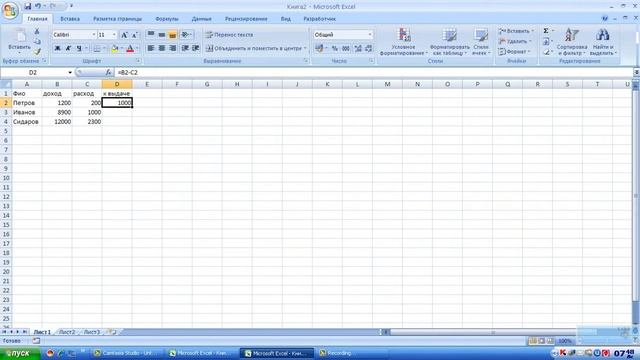Open the font size 11 dropdown
Image resolution: width=640 pixels, height=360 pixels.
[x=114, y=35]
